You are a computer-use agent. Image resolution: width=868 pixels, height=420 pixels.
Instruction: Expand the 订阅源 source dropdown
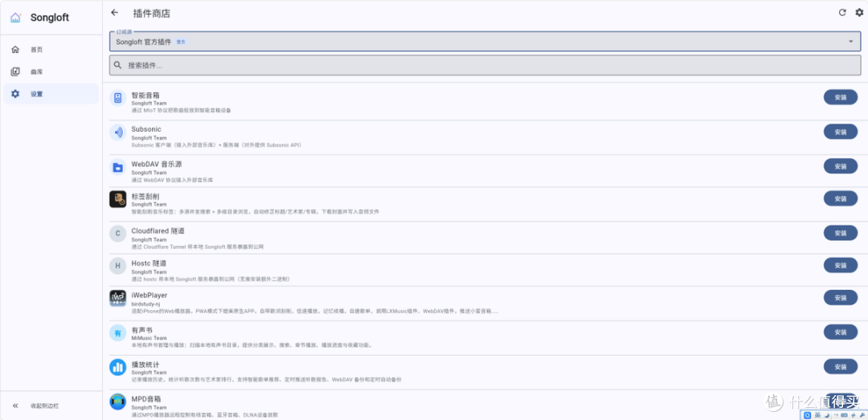coord(485,42)
